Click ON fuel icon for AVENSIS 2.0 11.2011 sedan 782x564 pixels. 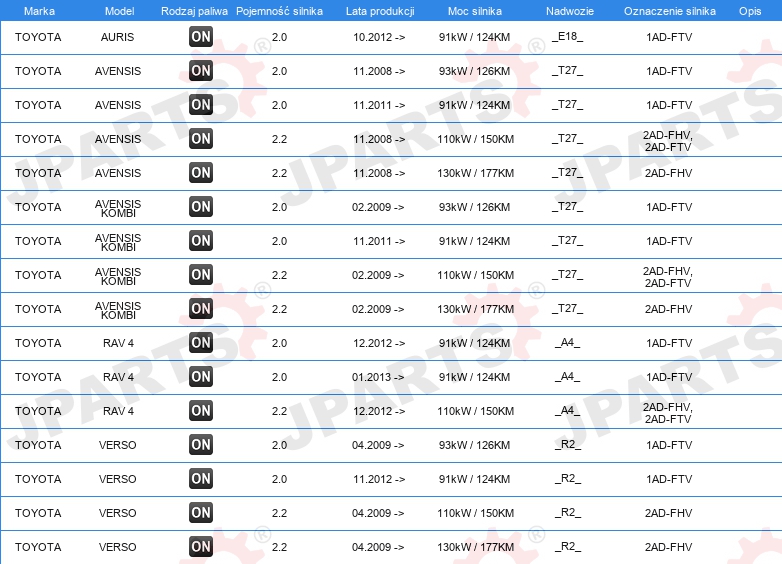coord(201,104)
